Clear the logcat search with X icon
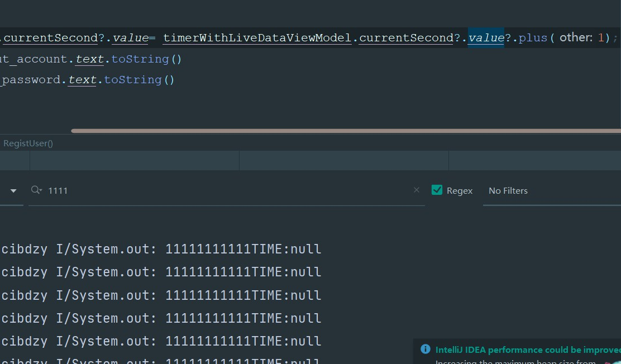The height and width of the screenshot is (364, 621). (416, 190)
